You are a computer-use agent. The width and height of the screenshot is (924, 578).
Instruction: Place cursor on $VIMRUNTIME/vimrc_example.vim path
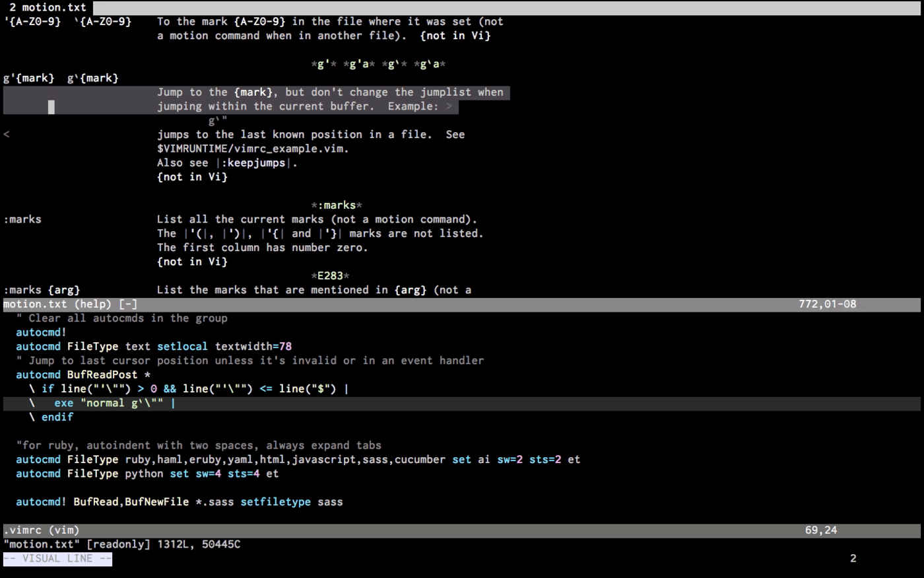coord(252,149)
